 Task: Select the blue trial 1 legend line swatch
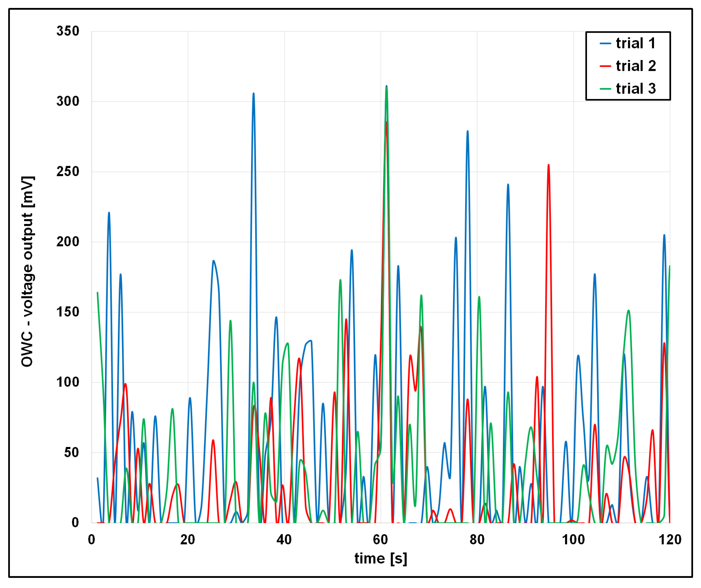pyautogui.click(x=605, y=44)
